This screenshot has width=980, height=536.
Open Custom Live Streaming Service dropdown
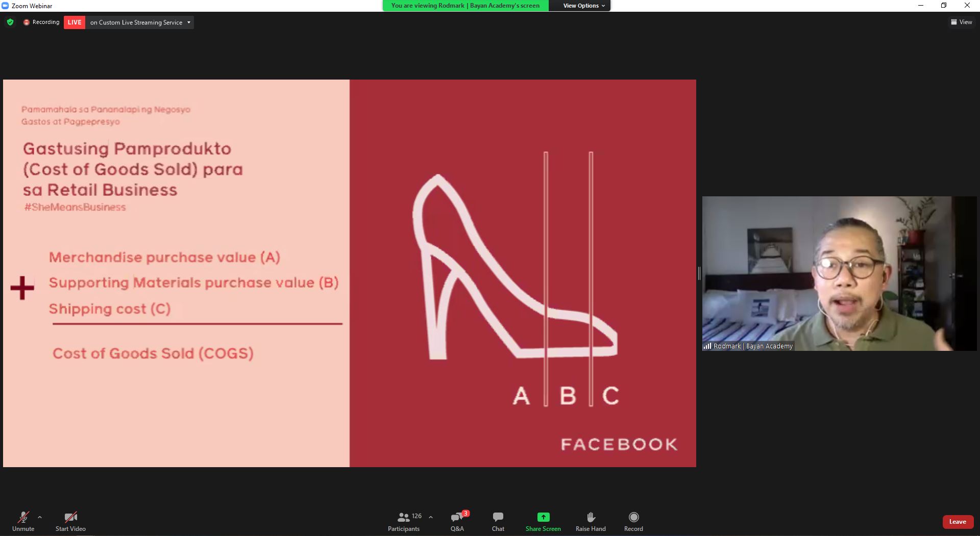[x=140, y=22]
